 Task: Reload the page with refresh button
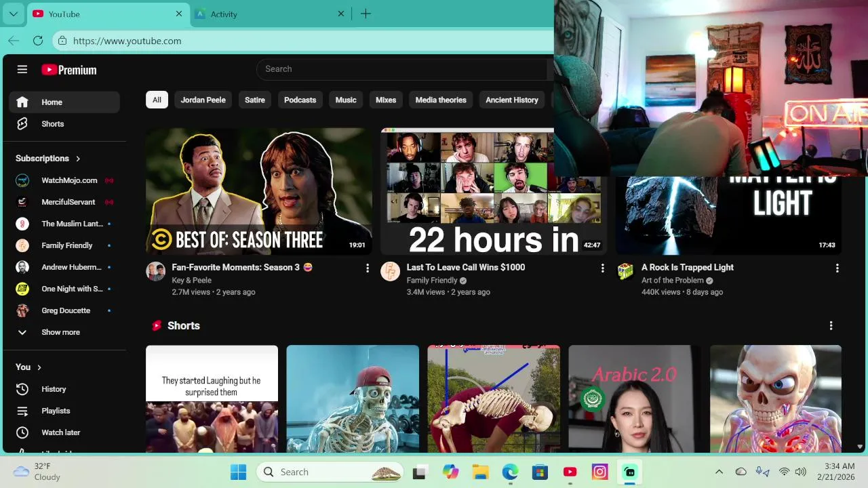tap(38, 41)
